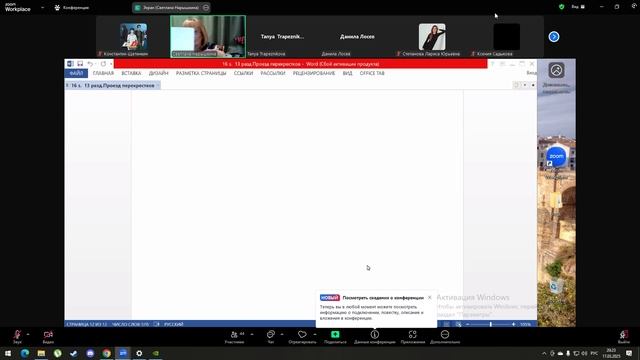Toggle camera with the Видео button
Screen dimensions: 640x360
point(48,337)
